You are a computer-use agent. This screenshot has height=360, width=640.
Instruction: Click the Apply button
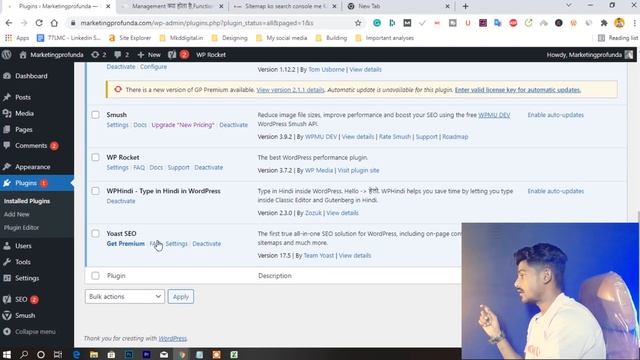tap(180, 296)
